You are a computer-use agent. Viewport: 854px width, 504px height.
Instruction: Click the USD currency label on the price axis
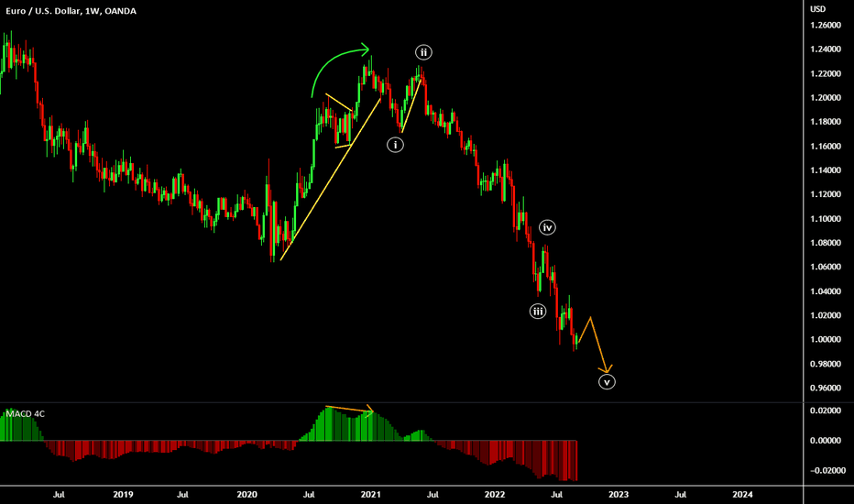pyautogui.click(x=817, y=9)
